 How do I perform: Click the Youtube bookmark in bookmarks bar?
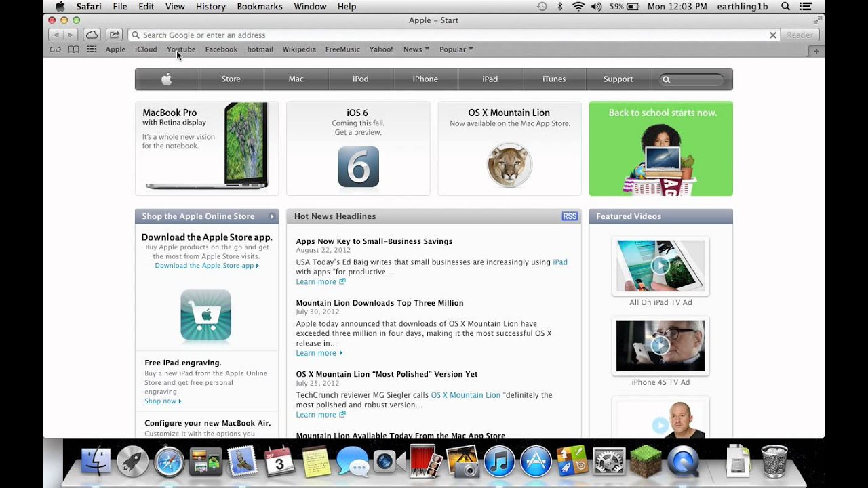coord(181,49)
